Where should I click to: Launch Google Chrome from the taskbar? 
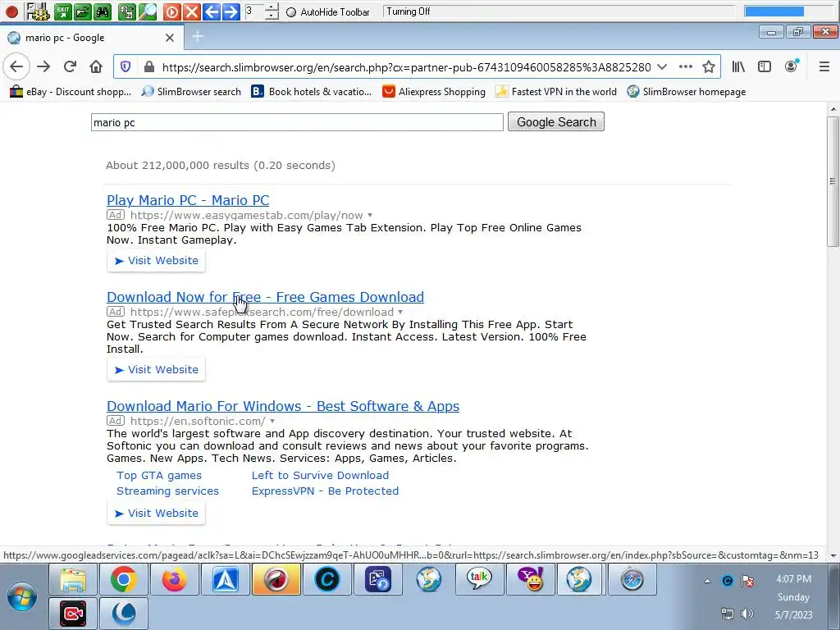124,579
